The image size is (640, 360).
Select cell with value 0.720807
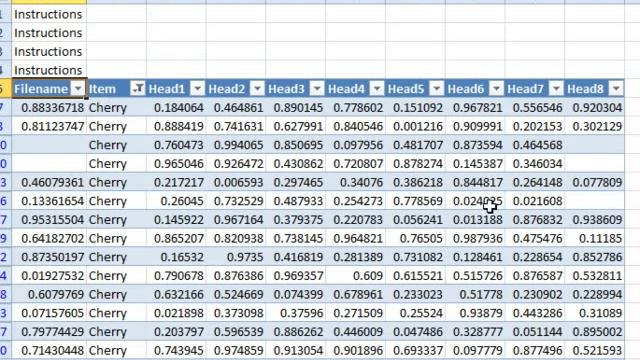click(355, 164)
